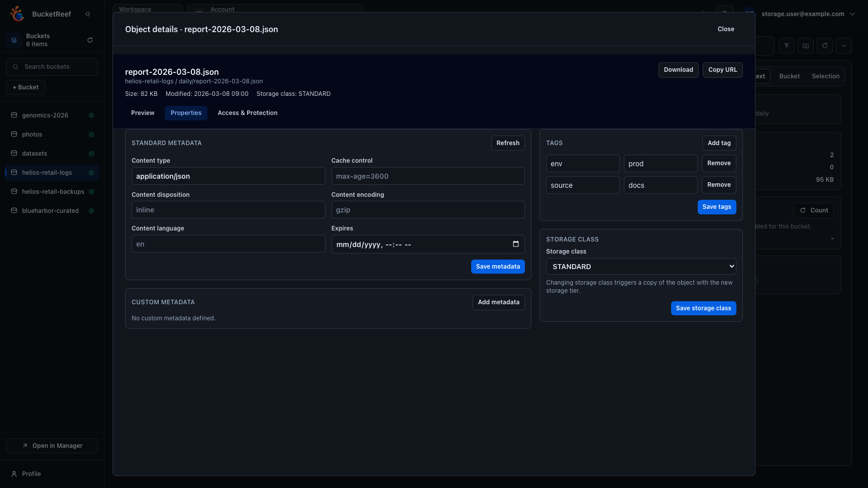868x488 pixels.
Task: Click the genomics-2026 bucket icon
Action: point(14,115)
